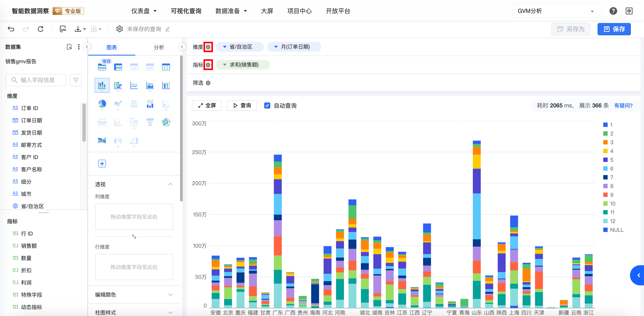644x316 pixels.
Task: Click the blue 保存 button
Action: pyautogui.click(x=614, y=29)
